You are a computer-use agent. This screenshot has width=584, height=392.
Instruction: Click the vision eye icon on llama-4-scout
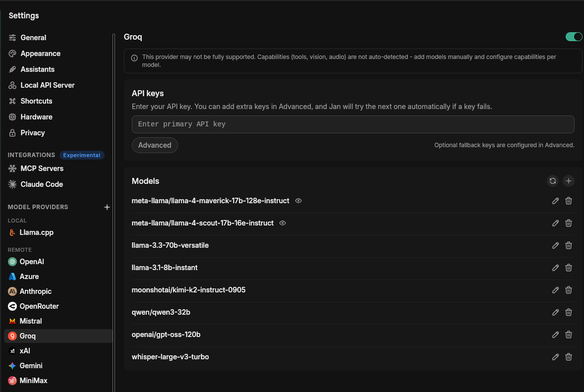coord(283,224)
